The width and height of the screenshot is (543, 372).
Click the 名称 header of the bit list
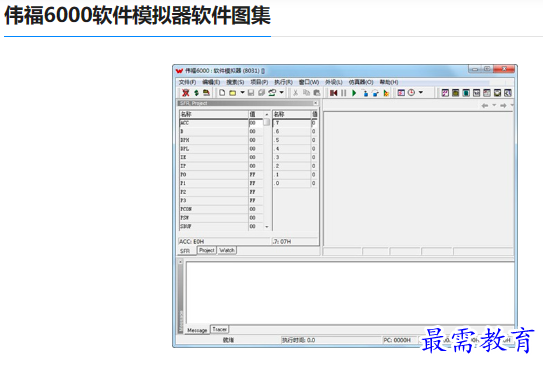click(292, 114)
